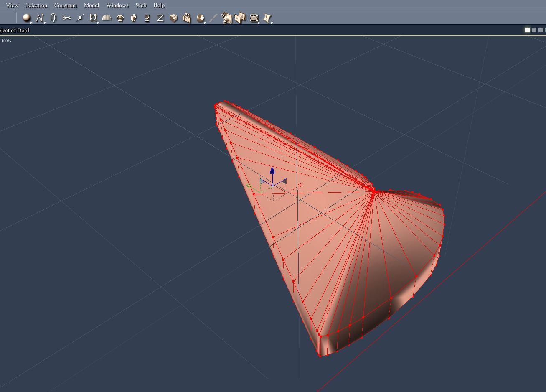Click the cube with rotate arrow icon
The height and width of the screenshot is (392, 546).
click(x=187, y=18)
